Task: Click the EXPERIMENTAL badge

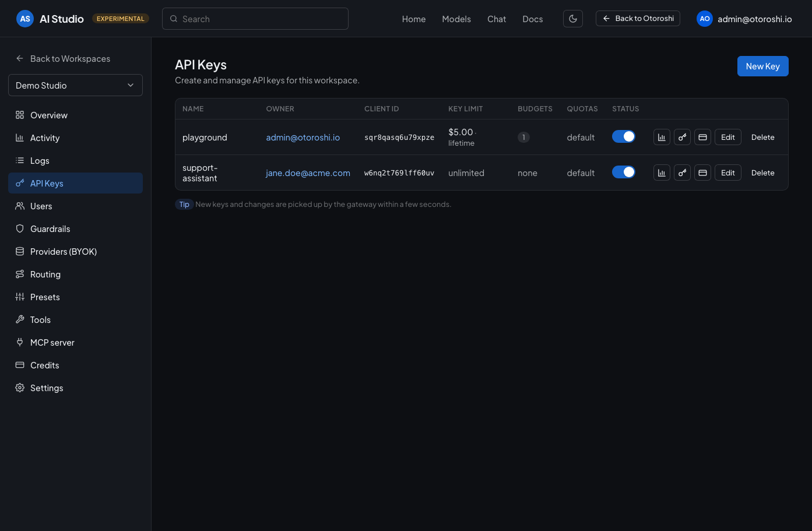Action: (121, 19)
